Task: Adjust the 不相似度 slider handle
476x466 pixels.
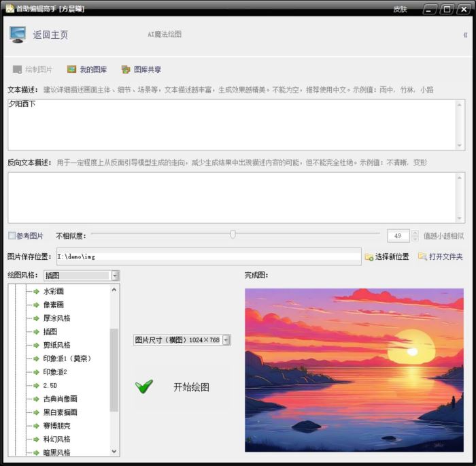Action: 233,235
